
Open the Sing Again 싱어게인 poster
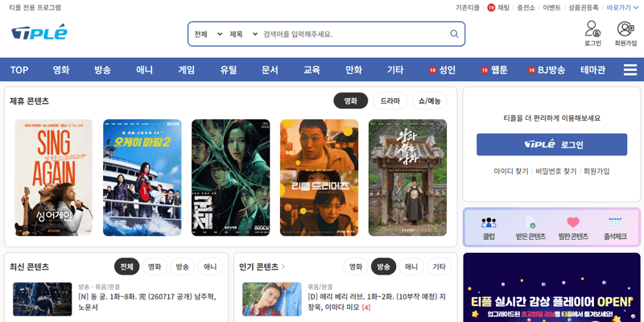54,177
